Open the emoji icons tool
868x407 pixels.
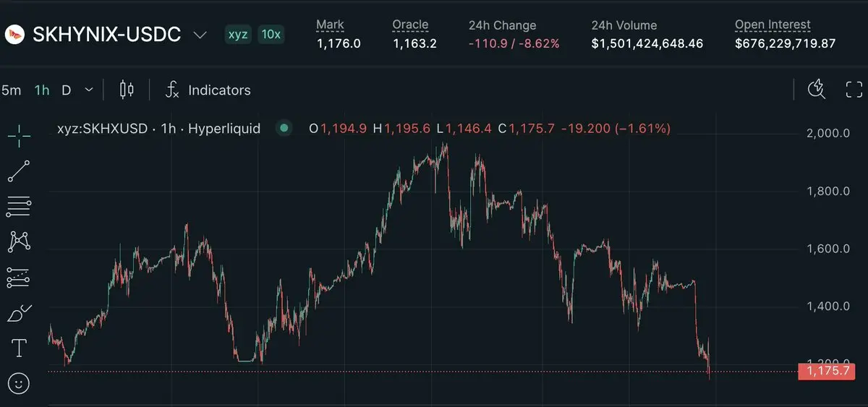(19, 383)
